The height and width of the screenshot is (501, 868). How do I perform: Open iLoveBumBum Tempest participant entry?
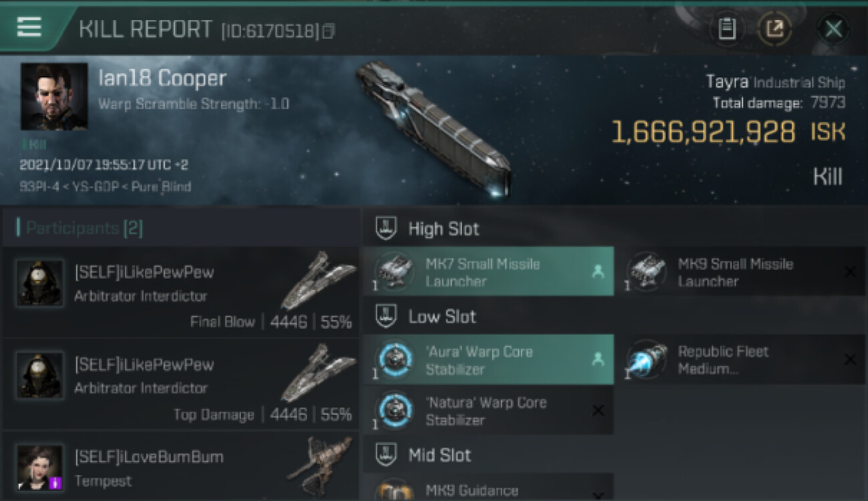[181, 466]
